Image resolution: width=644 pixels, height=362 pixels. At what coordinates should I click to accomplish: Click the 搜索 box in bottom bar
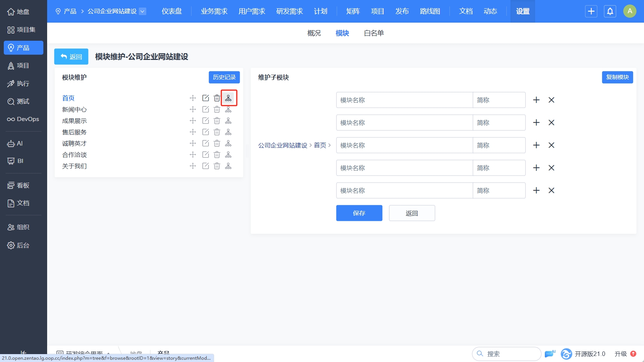[506, 354]
